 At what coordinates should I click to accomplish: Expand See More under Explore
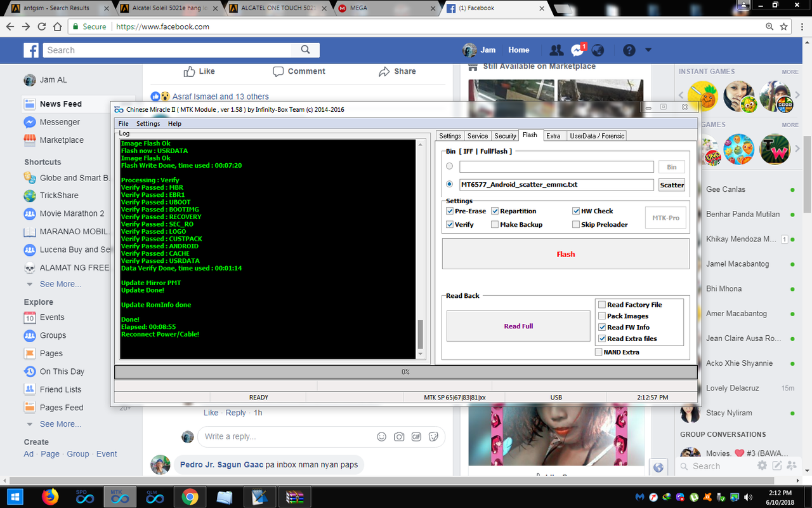click(60, 424)
